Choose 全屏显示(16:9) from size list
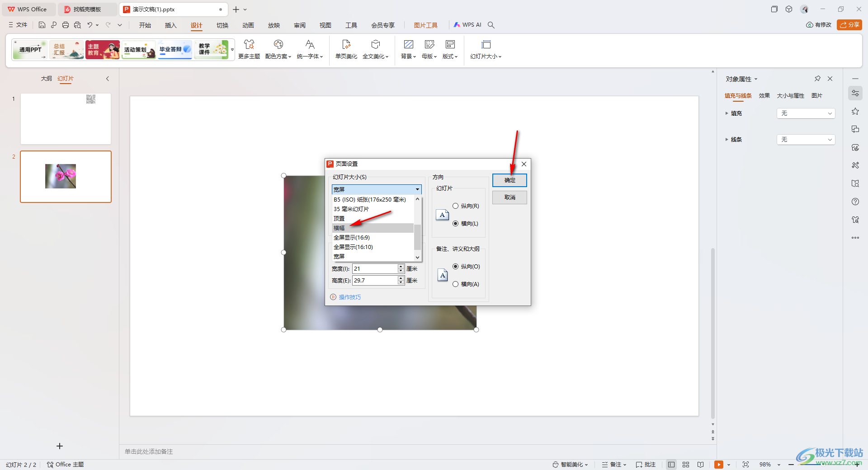The width and height of the screenshot is (868, 470). [x=373, y=238]
